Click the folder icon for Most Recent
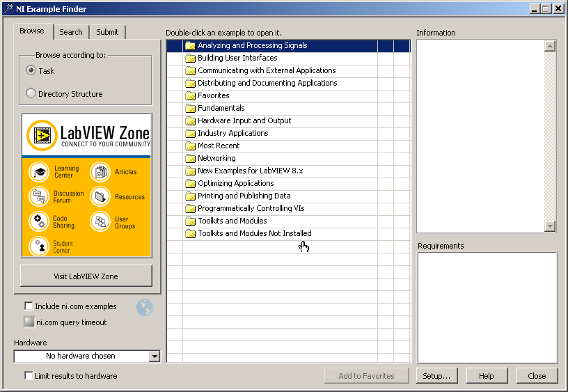 190,146
